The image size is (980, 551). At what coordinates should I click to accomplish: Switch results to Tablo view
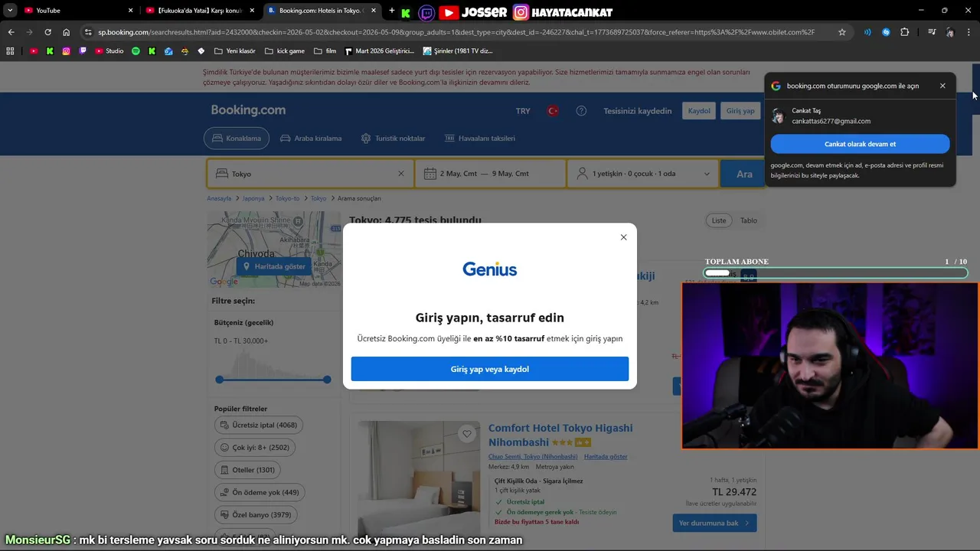pyautogui.click(x=749, y=220)
